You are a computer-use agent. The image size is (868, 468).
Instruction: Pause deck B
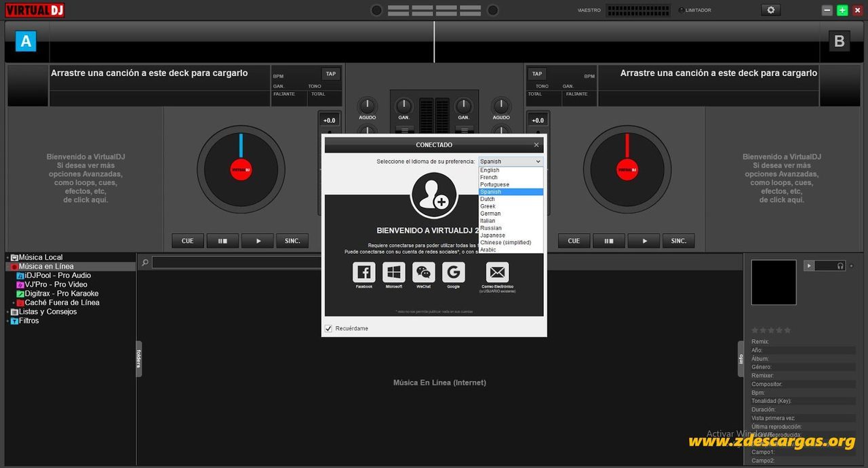click(609, 241)
